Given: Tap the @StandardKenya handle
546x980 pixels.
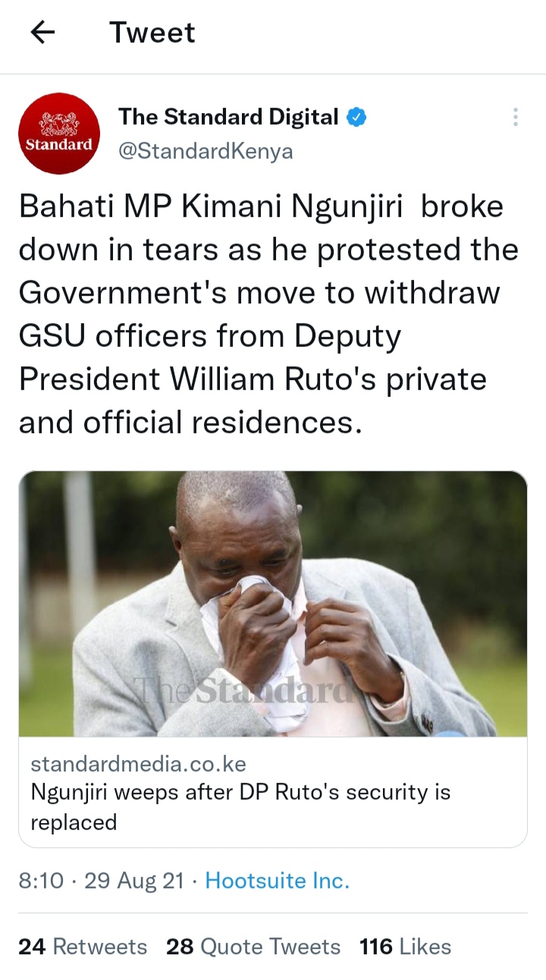Looking at the screenshot, I should pyautogui.click(x=205, y=151).
